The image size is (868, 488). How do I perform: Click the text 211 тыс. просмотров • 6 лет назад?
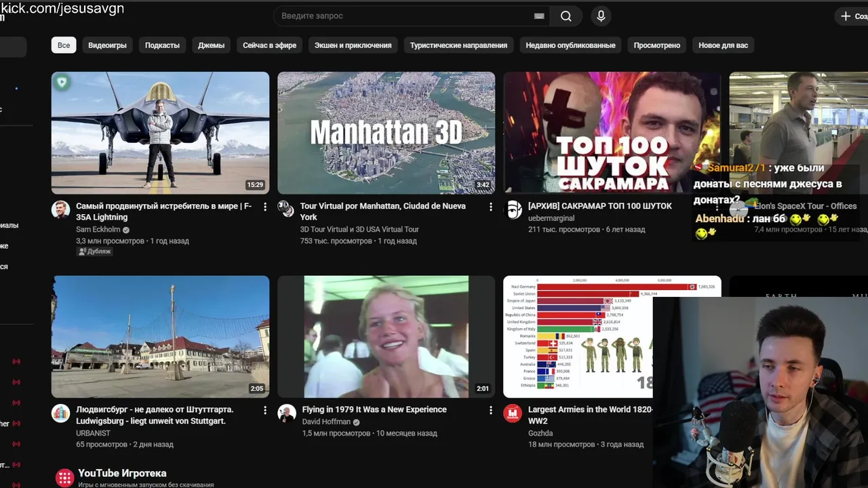click(586, 230)
